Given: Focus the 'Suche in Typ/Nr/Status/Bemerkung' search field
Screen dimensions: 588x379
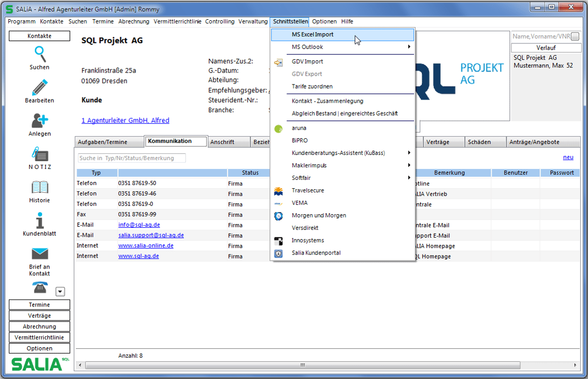Looking at the screenshot, I should point(132,158).
